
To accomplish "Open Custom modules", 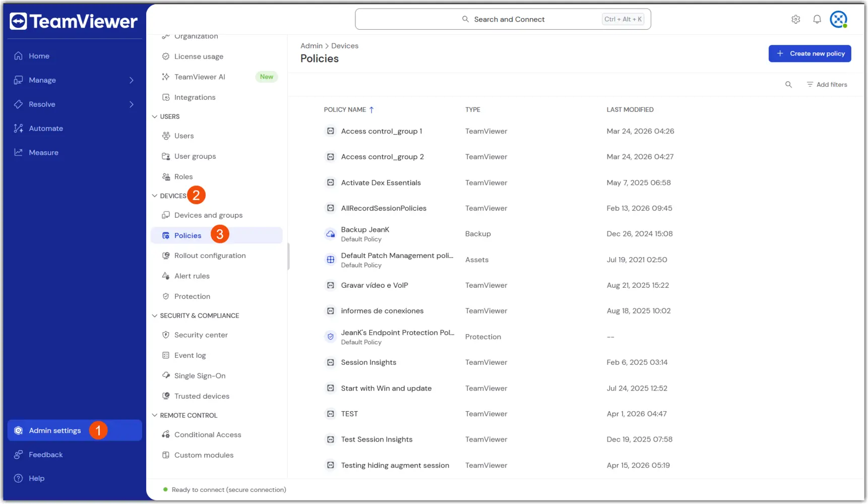I will (x=217, y=455).
